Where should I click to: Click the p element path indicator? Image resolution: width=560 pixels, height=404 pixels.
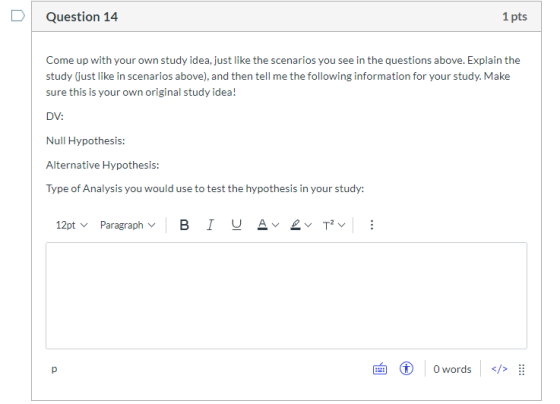(x=54, y=369)
